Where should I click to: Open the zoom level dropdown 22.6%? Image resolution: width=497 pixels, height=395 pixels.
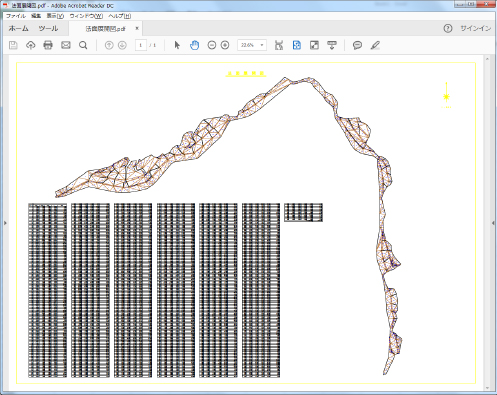click(252, 45)
